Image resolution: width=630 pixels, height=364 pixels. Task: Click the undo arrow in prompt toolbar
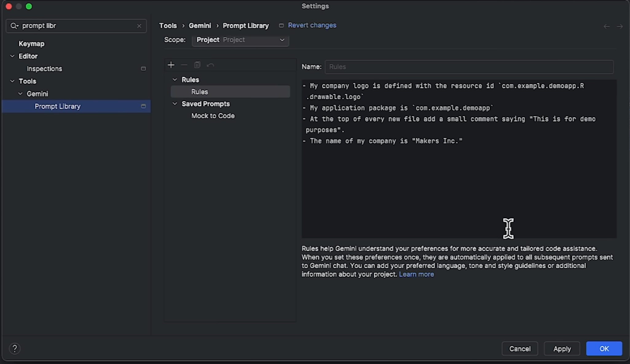(x=210, y=65)
